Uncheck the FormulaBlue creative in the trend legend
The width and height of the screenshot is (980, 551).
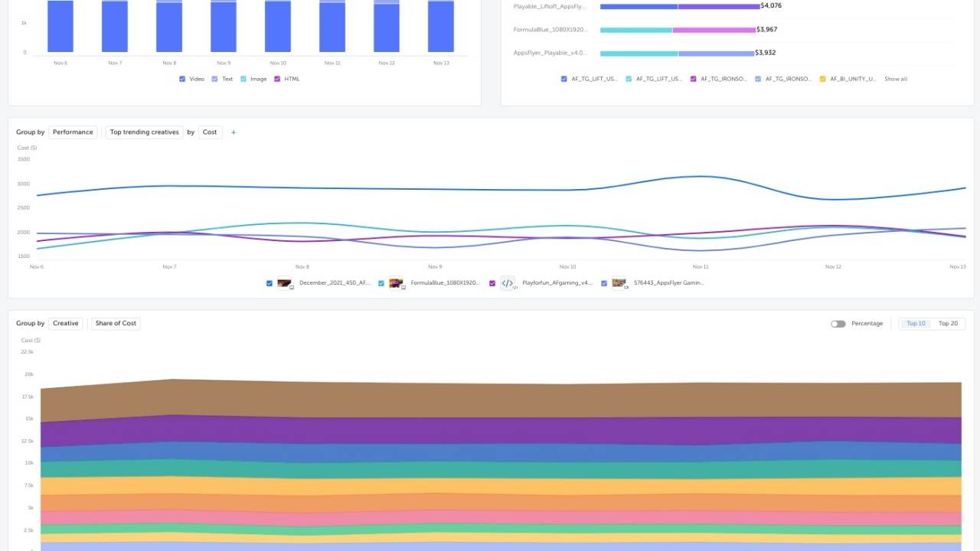(381, 282)
